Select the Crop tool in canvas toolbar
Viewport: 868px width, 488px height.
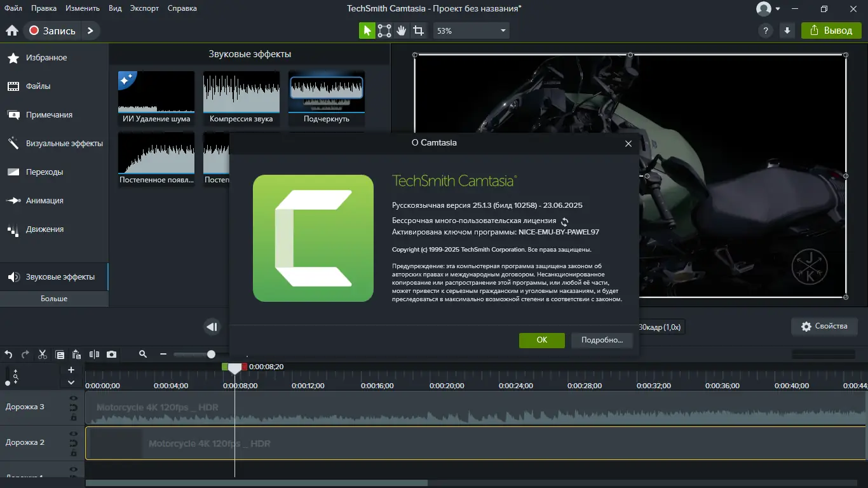pos(418,30)
